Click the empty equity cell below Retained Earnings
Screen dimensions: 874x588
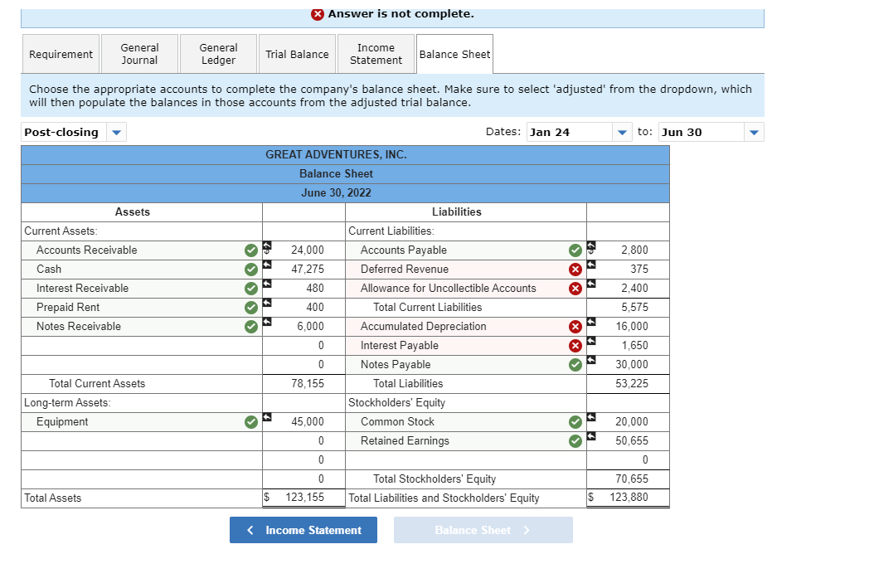[x=466, y=459]
